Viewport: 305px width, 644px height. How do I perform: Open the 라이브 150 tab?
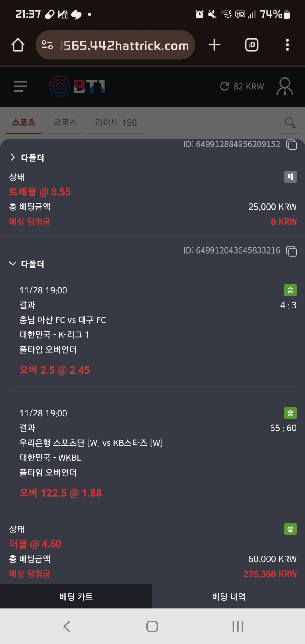(116, 123)
